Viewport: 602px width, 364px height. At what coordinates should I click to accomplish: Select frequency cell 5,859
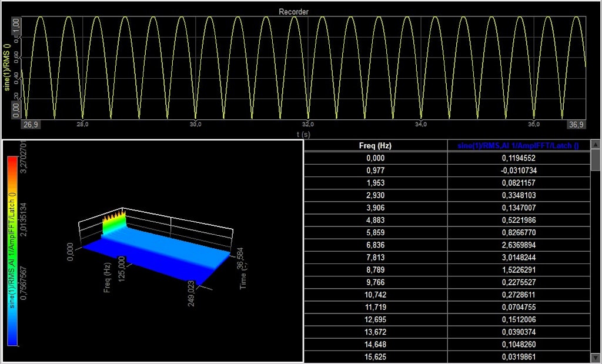[376, 232]
